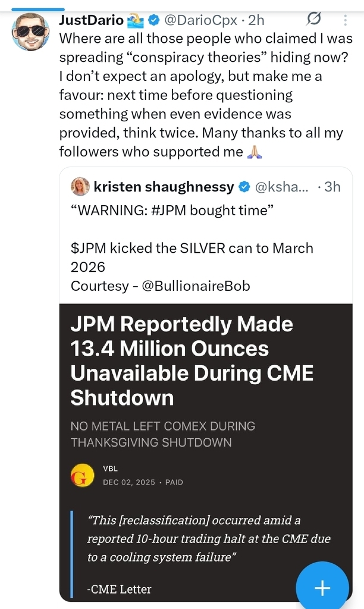Open the @DarioCpx handle

click(203, 20)
